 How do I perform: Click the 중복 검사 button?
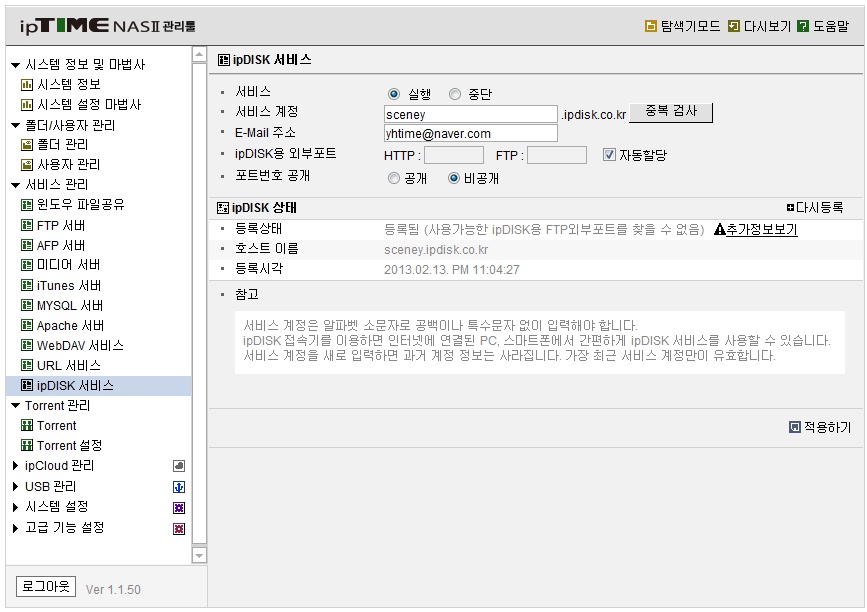671,112
